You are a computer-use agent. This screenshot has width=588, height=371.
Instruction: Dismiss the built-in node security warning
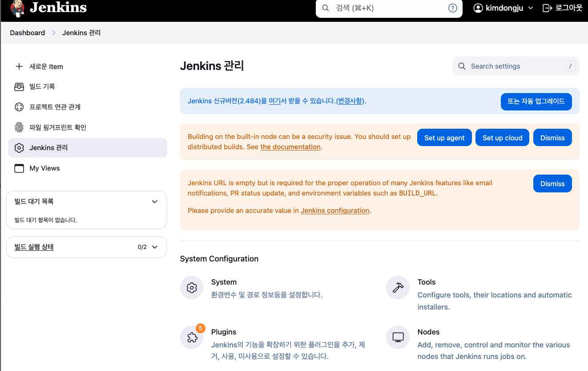pos(552,138)
